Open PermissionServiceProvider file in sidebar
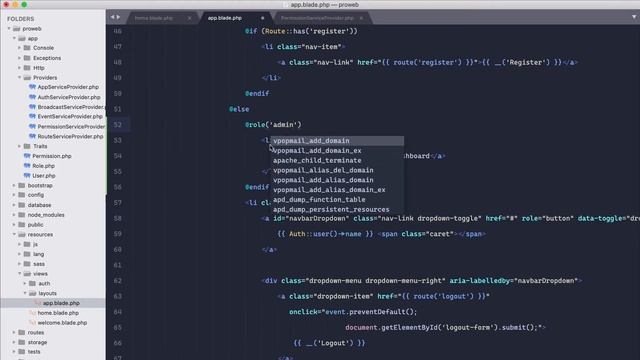The height and width of the screenshot is (360, 640). (x=71, y=127)
